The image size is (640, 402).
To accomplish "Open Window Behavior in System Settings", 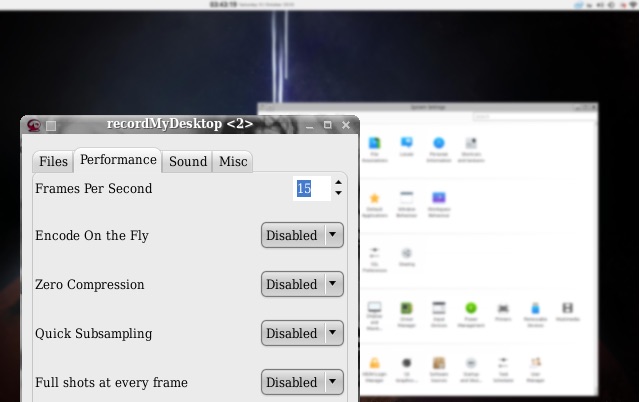I will point(407,204).
